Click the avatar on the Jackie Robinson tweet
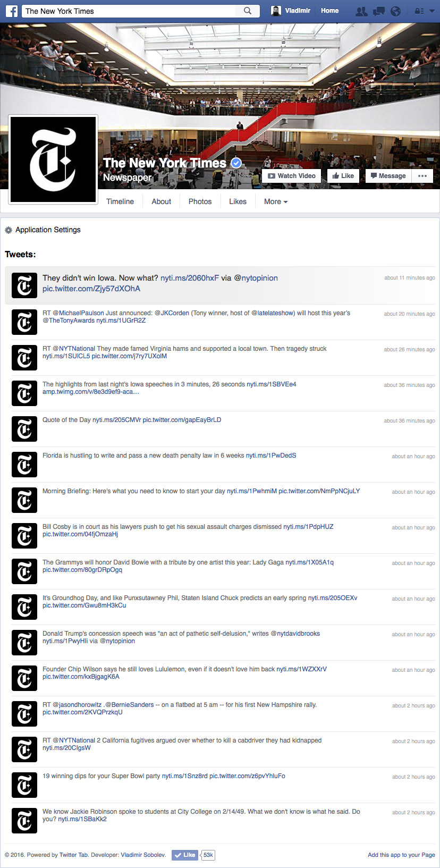 pos(24,820)
